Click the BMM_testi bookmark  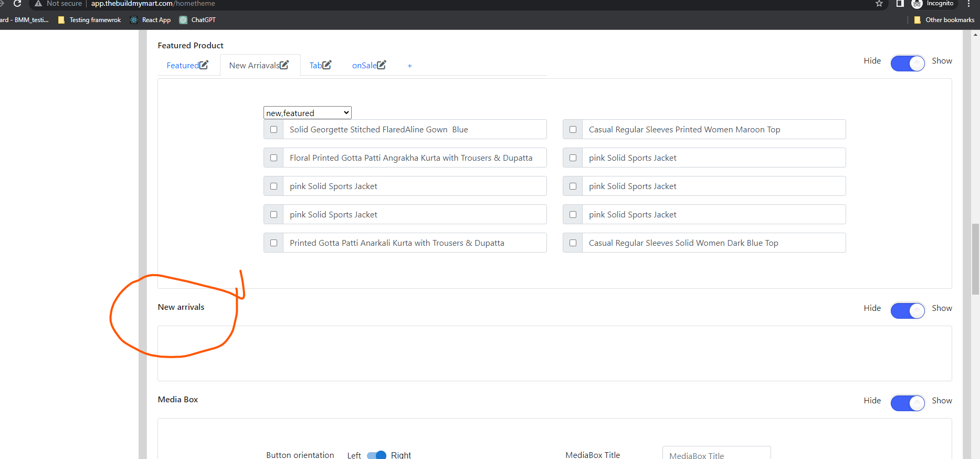(24, 20)
